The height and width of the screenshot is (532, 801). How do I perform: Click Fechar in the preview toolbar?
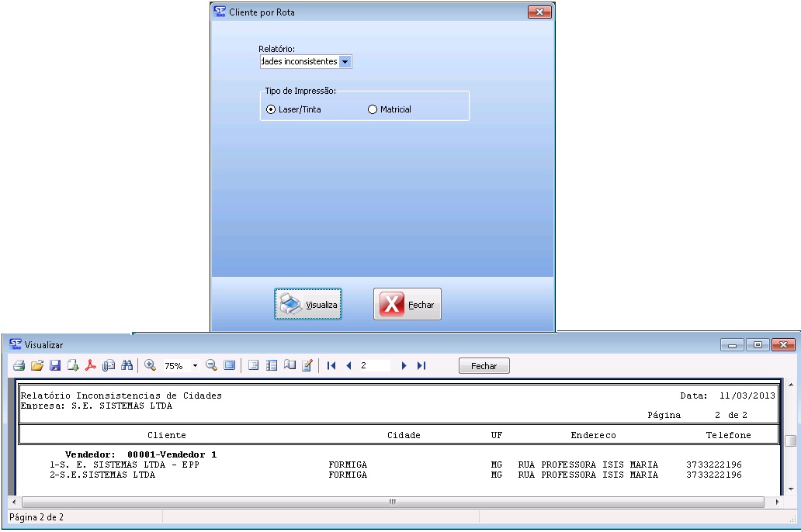point(484,365)
